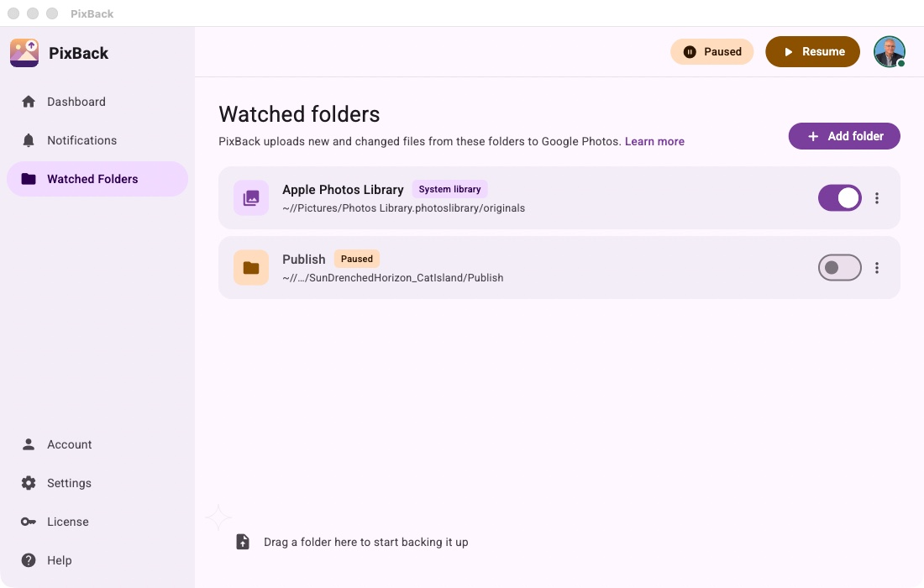Image resolution: width=924 pixels, height=588 pixels.
Task: Click the Photos Library.photoslibrary/originals path
Action: coord(404,208)
